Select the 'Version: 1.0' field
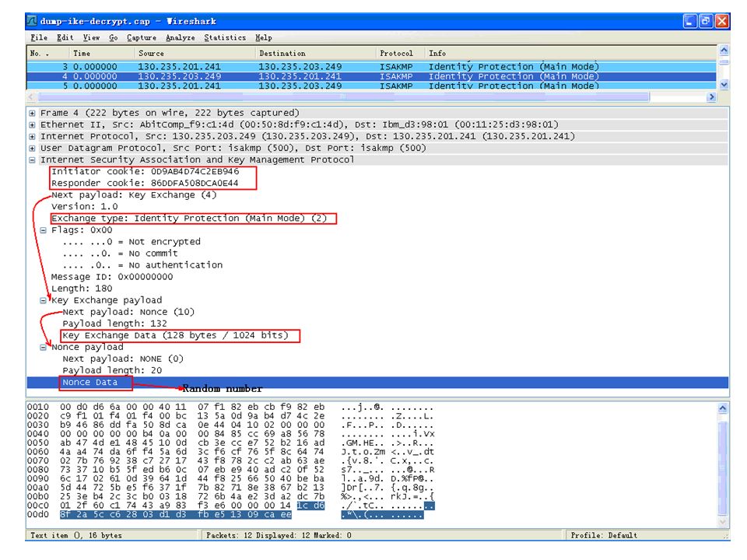The height and width of the screenshot is (560, 747). pos(84,207)
